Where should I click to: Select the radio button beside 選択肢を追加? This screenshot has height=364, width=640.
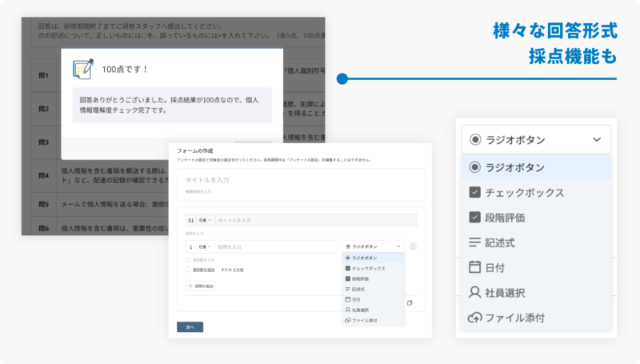(x=187, y=270)
